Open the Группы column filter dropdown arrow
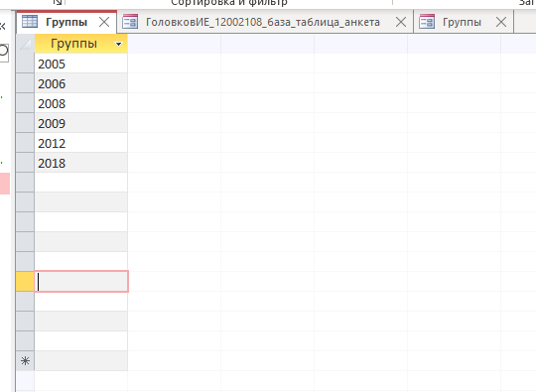Viewport: 536px width, 392px height. point(119,44)
